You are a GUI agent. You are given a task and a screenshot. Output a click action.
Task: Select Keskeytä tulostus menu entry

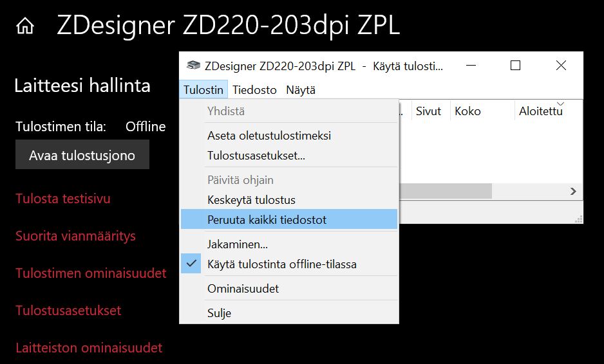click(251, 200)
